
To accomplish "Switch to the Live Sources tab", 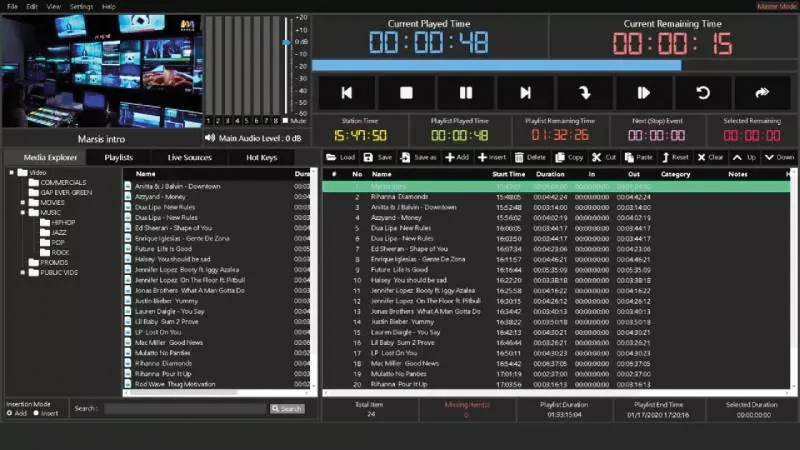I will coord(189,158).
